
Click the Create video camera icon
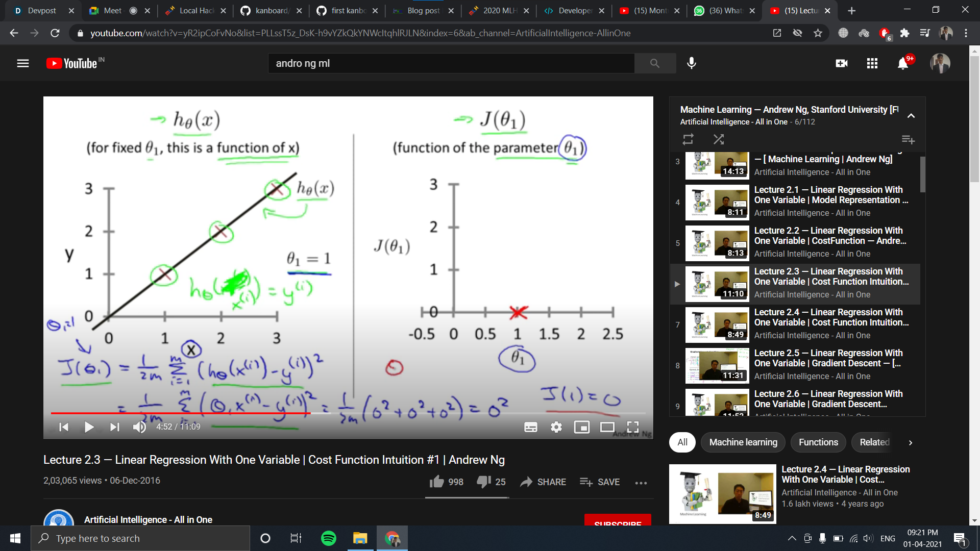(x=842, y=63)
